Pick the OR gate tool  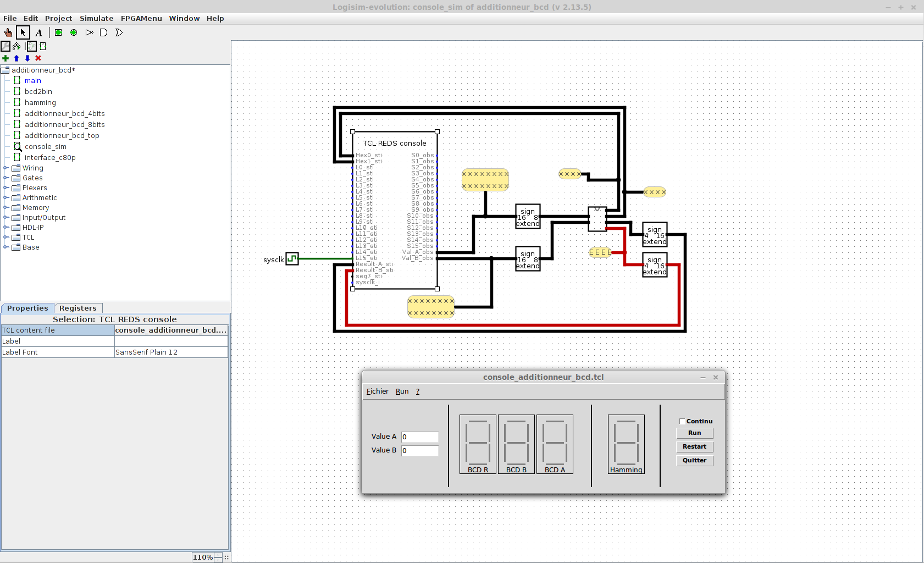(x=119, y=32)
